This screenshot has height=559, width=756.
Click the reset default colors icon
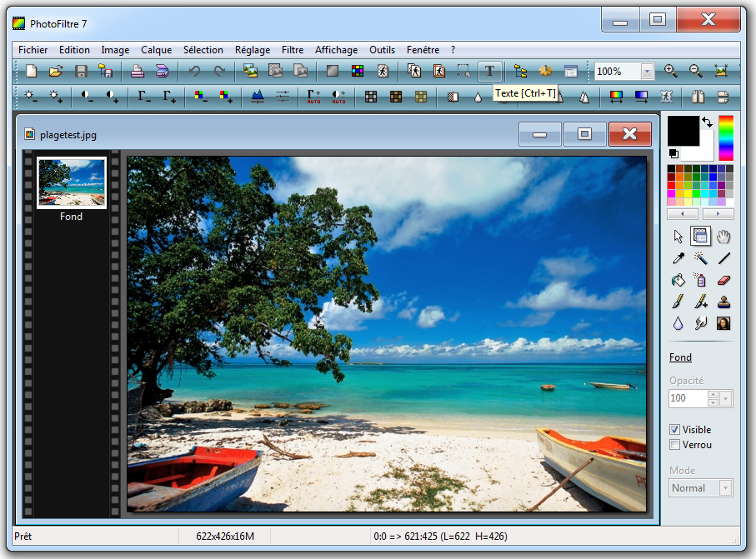coord(673,154)
